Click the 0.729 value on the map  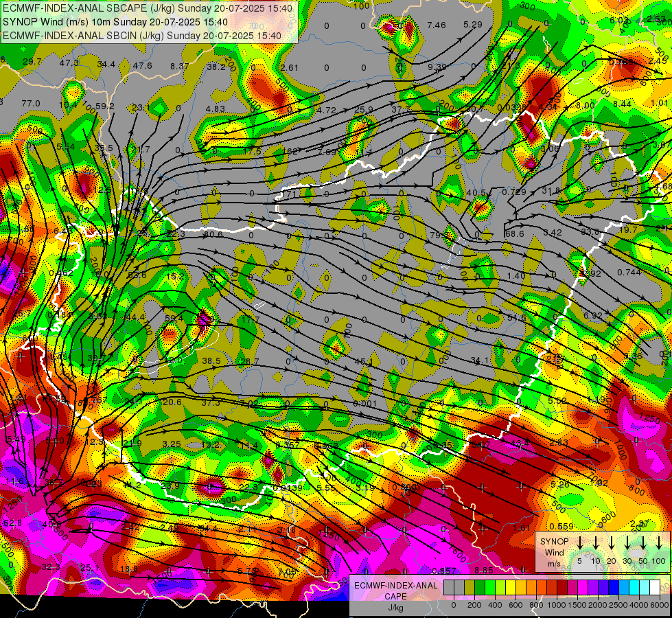tap(514, 192)
